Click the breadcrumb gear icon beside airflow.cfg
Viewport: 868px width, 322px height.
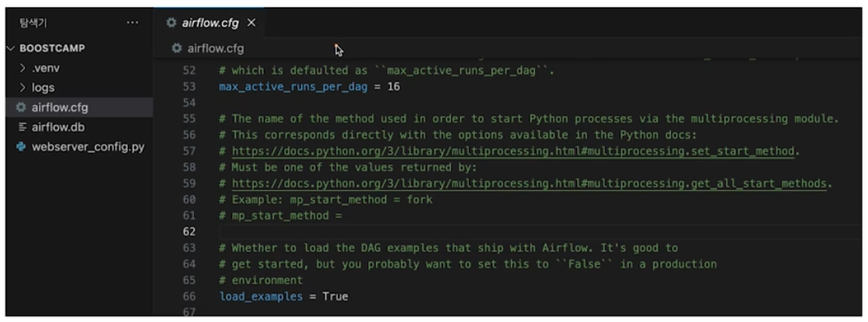[177, 48]
